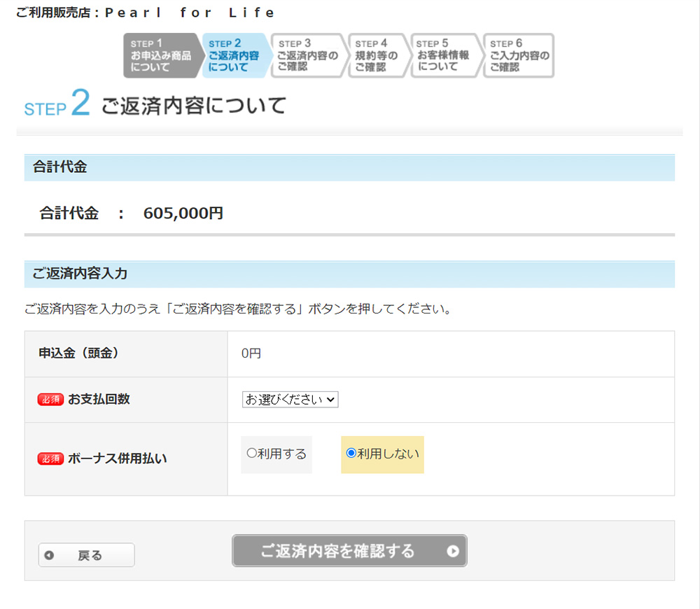Click the ご返済内容入力 section header
This screenshot has width=700, height=609.
(x=80, y=274)
